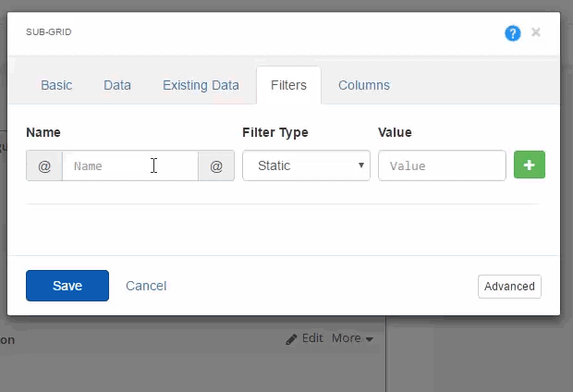Click the @ addon left of Name field
573x392 pixels.
tap(44, 165)
